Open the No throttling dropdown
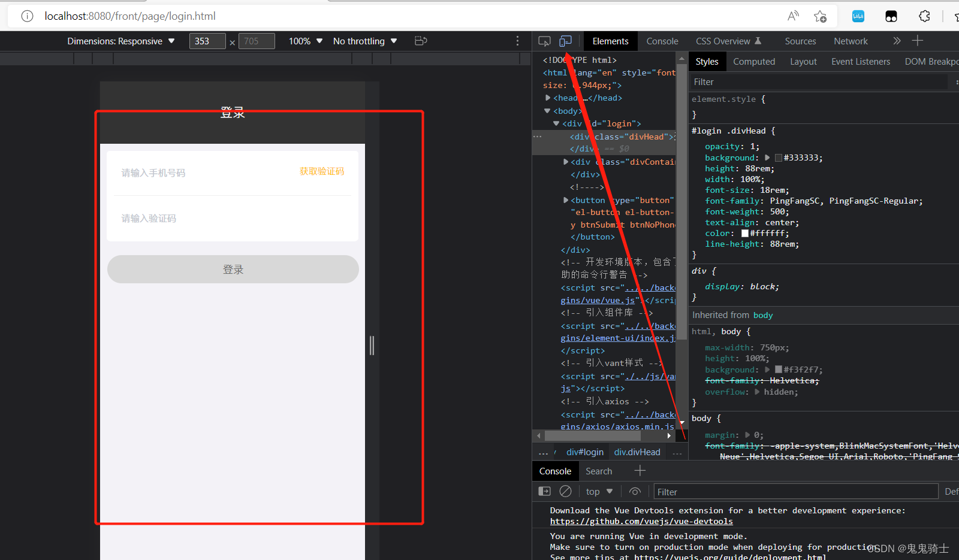The image size is (959, 560). pyautogui.click(x=365, y=41)
